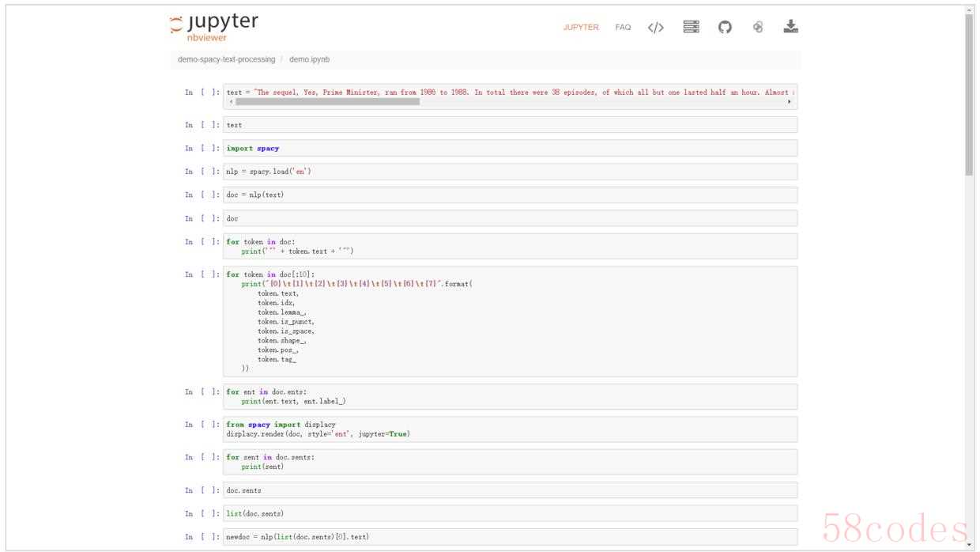
Task: Click the horizontal scrollbar thumb in first cell
Action: [x=327, y=101]
